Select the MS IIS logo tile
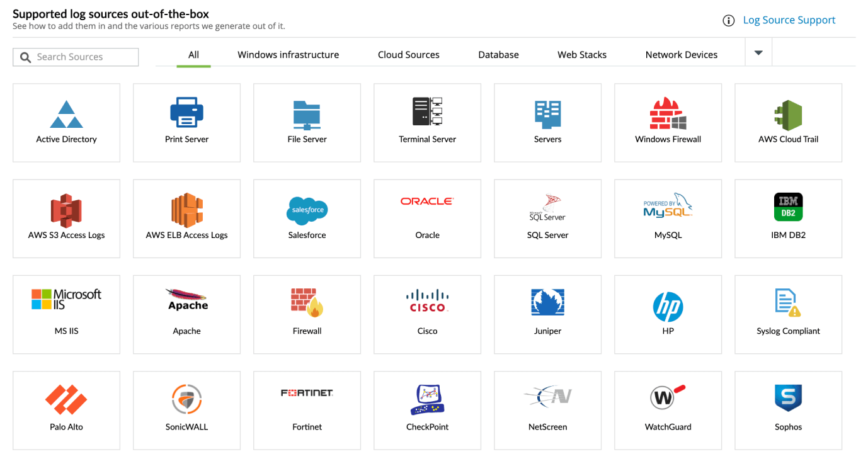The width and height of the screenshot is (868, 466). coord(66,314)
